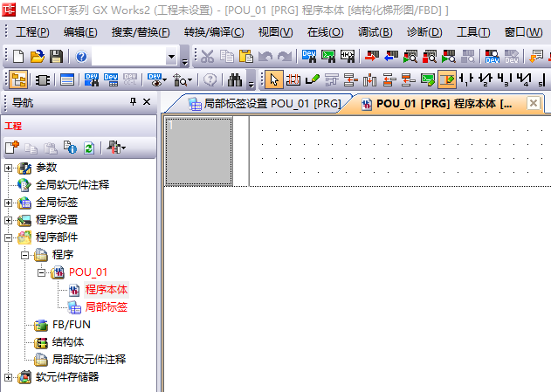Save the project with floppy disk icon

click(56, 56)
